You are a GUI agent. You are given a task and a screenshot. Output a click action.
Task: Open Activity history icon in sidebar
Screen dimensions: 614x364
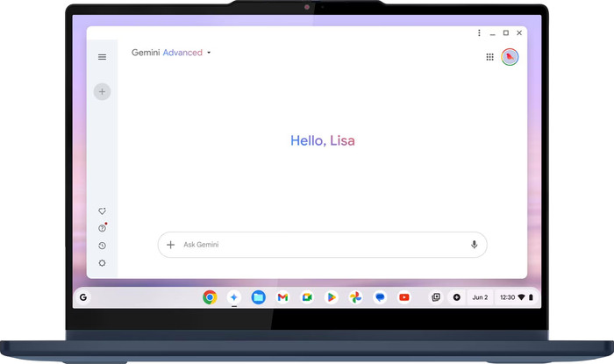coord(102,246)
